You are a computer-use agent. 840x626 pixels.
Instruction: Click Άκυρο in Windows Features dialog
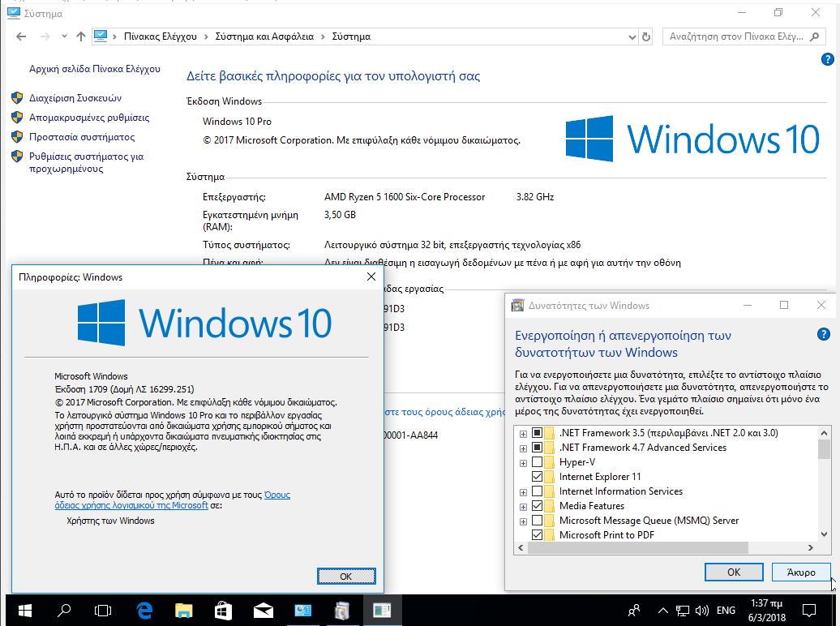(x=801, y=572)
